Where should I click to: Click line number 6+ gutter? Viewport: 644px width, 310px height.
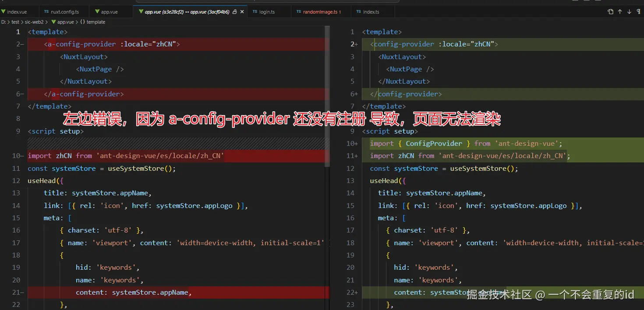click(354, 94)
